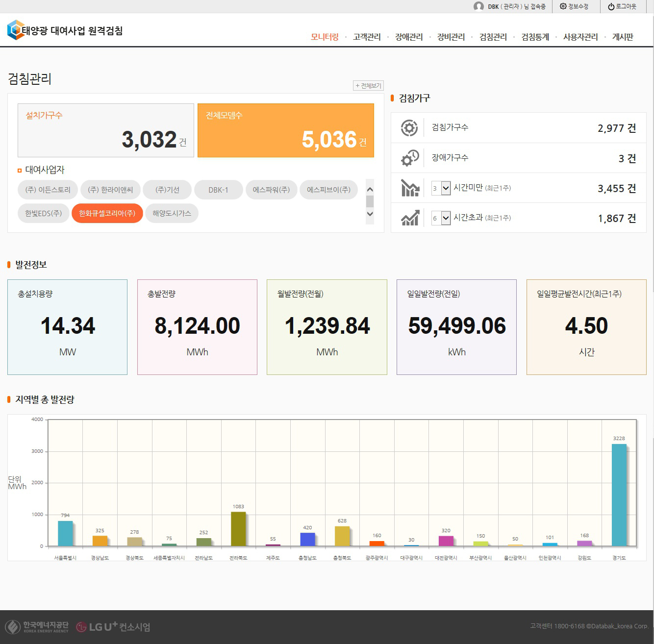Click the user avatar icon in top bar
Viewport: 654px width, 644px height.
pos(478,6)
